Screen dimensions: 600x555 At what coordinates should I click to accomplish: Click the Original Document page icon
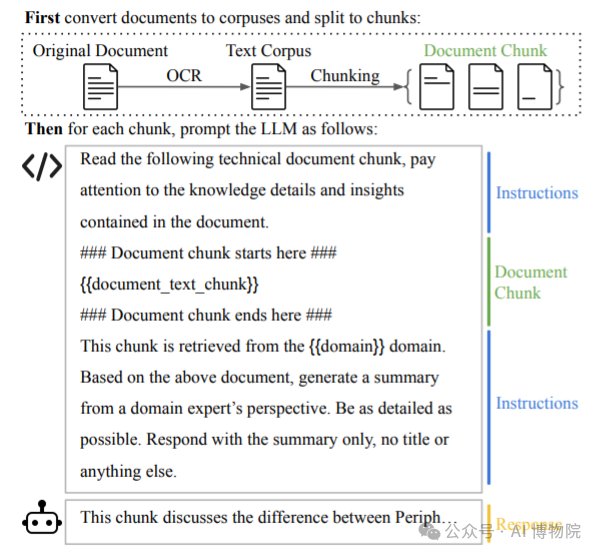[101, 87]
